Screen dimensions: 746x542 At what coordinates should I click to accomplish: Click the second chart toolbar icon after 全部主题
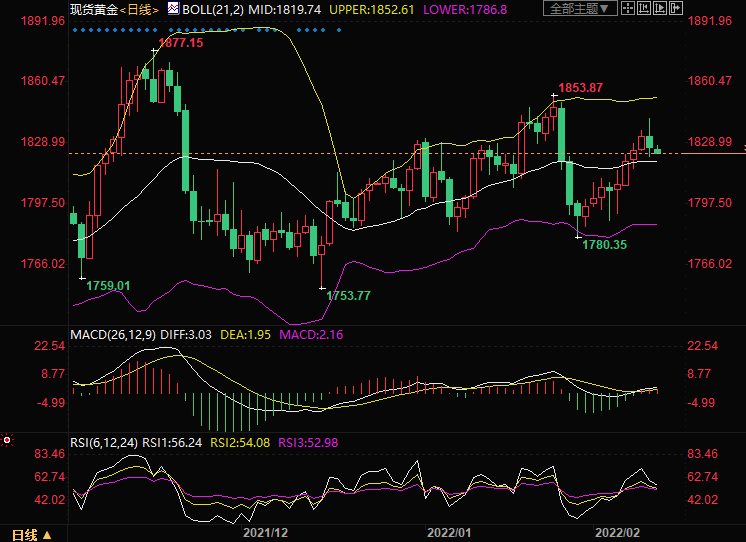pos(646,8)
